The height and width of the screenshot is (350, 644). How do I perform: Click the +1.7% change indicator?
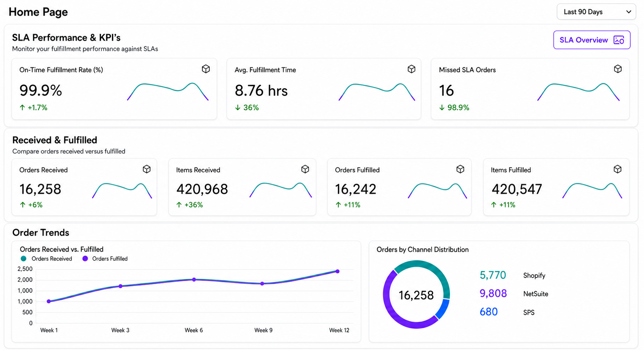33,108
